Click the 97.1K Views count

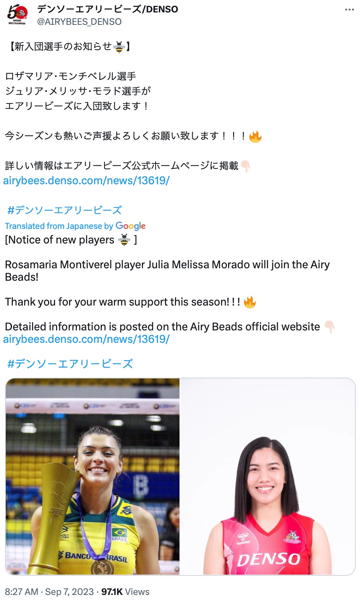pyautogui.click(x=125, y=592)
